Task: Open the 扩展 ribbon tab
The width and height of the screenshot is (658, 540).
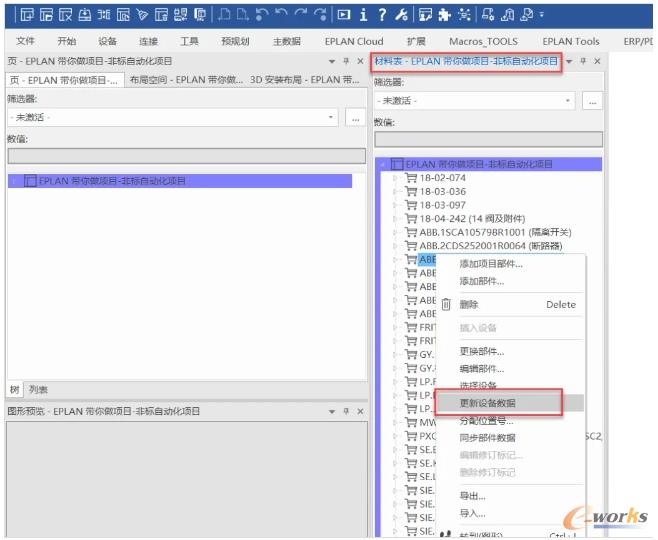Action: (416, 41)
